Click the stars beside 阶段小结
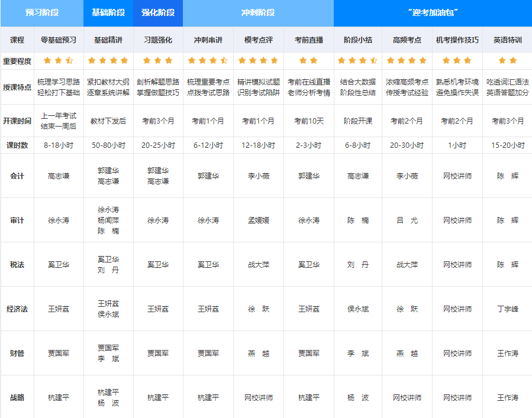Image resolution: width=532 pixels, height=418 pixels. click(x=357, y=60)
